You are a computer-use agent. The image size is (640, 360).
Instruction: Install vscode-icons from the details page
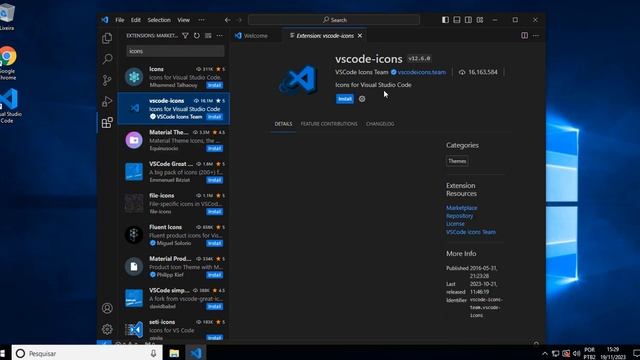[x=344, y=99]
